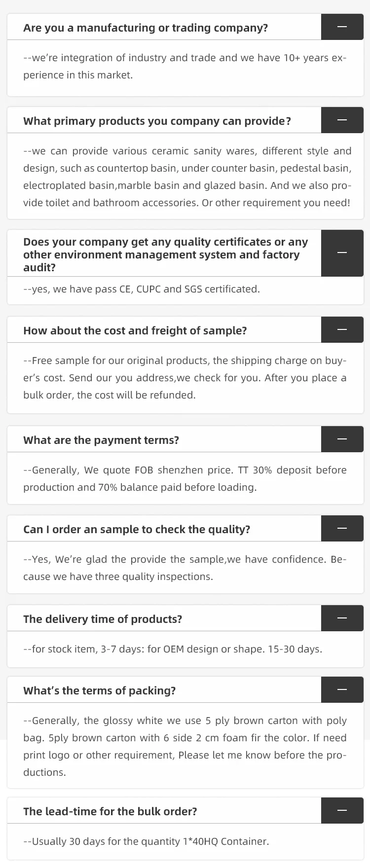Collapse the payment terms answer
The image size is (370, 868).
(x=342, y=439)
